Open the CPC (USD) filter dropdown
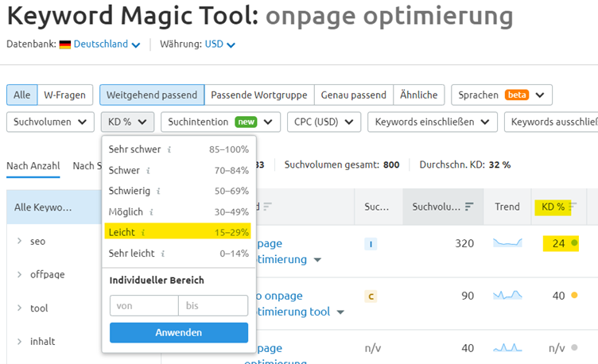Viewport: 598px width, 364px height. 324,122
